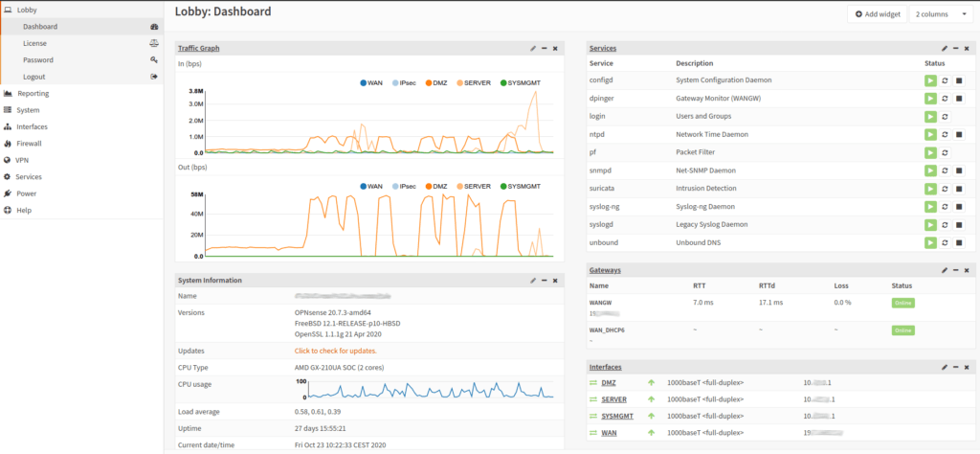Open the VPN menu

click(x=81, y=160)
